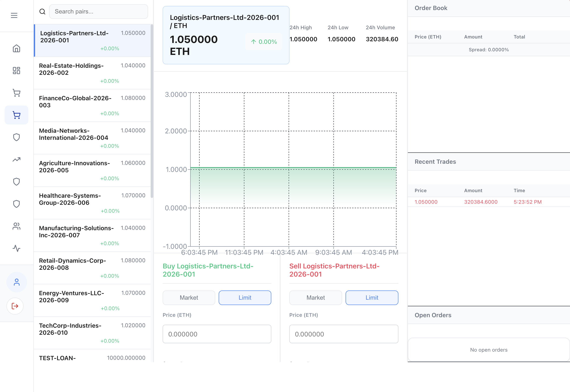Click the home icon in sidebar
The width and height of the screenshot is (570, 392).
coord(16,48)
